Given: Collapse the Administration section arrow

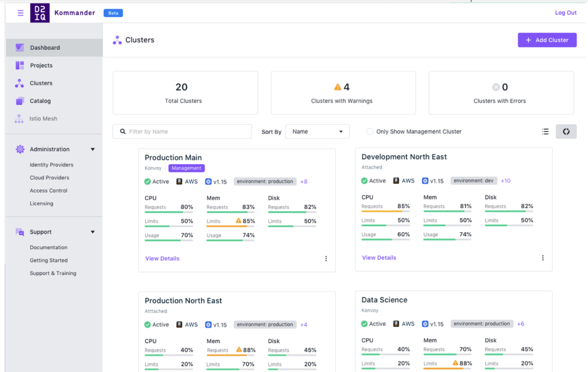Looking at the screenshot, I should (93, 149).
